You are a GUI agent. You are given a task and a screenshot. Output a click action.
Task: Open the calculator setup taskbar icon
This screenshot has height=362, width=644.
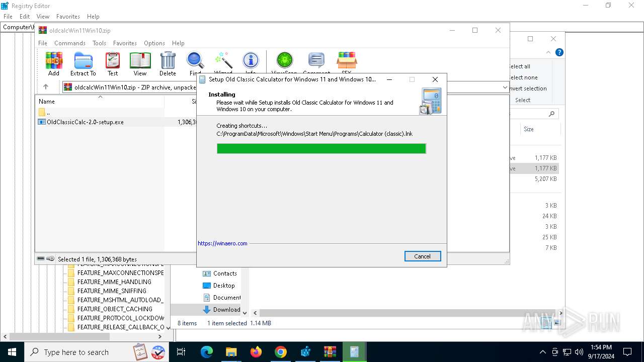point(355,352)
